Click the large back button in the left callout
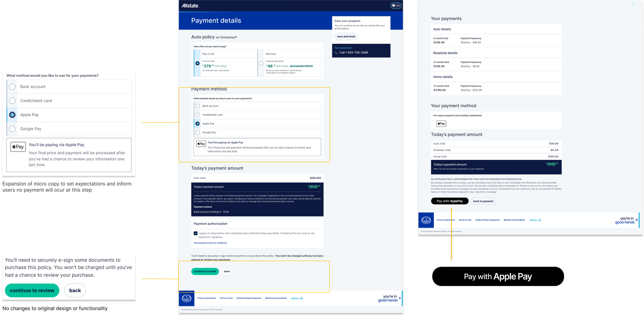The image size is (644, 316). 75,291
